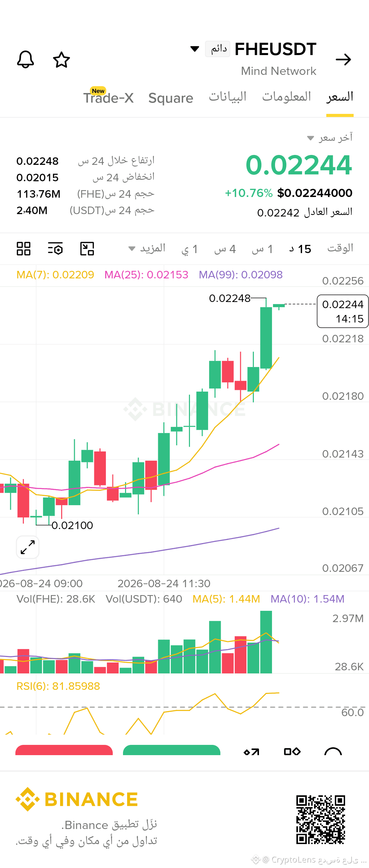Select the 1 س hourly interval
The image size is (369, 868).
click(262, 249)
